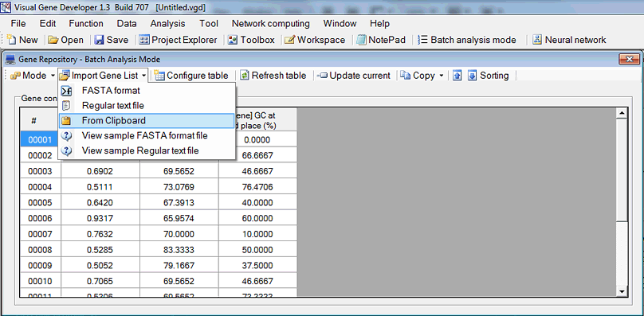Select row 00001 header cell

40,140
